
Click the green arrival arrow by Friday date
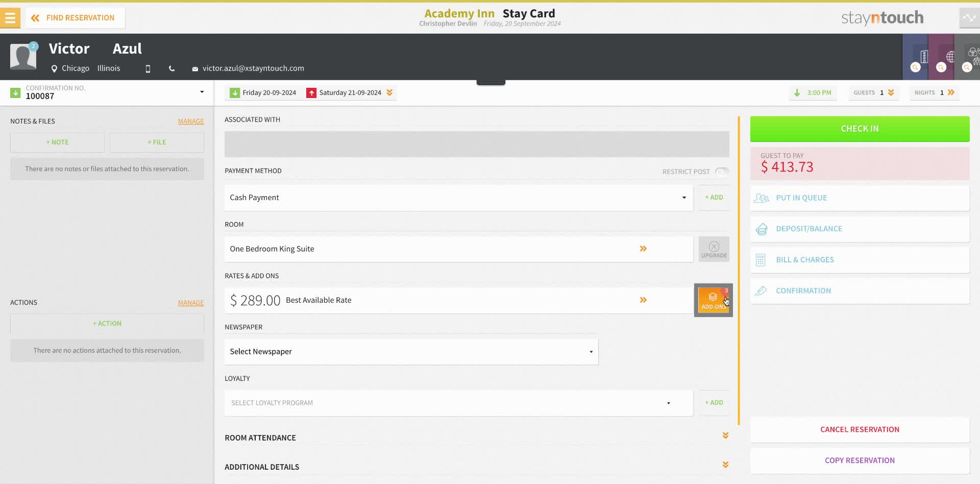click(235, 93)
